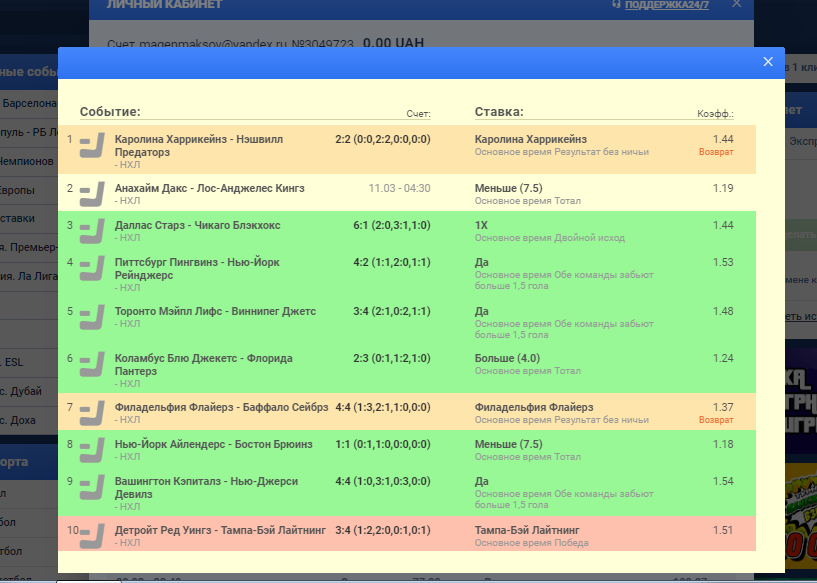Click Меньше (7.5) bet for Нью-Йорк Айлендерс
The image size is (817, 583).
pos(509,444)
